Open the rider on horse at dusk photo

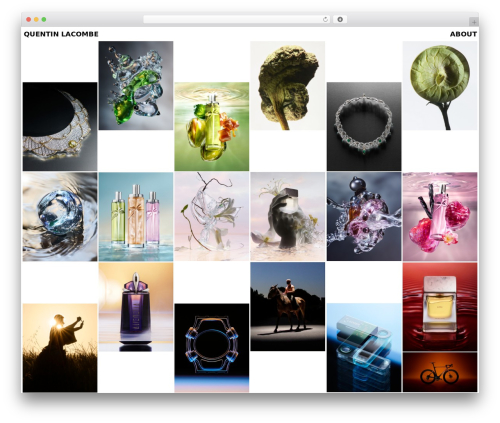[x=288, y=307]
